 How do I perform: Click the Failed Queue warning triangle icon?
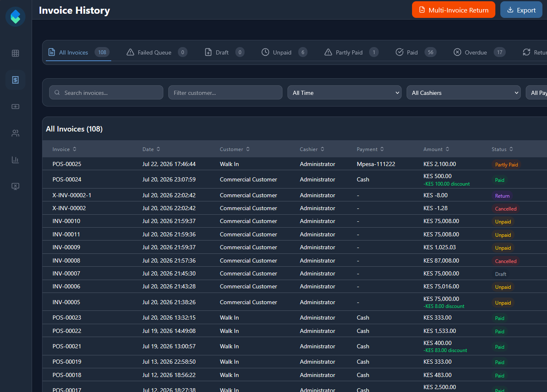(130, 52)
